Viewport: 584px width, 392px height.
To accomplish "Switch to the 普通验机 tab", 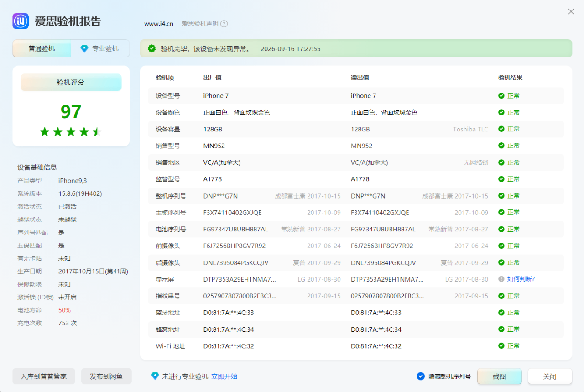I will click(x=42, y=48).
